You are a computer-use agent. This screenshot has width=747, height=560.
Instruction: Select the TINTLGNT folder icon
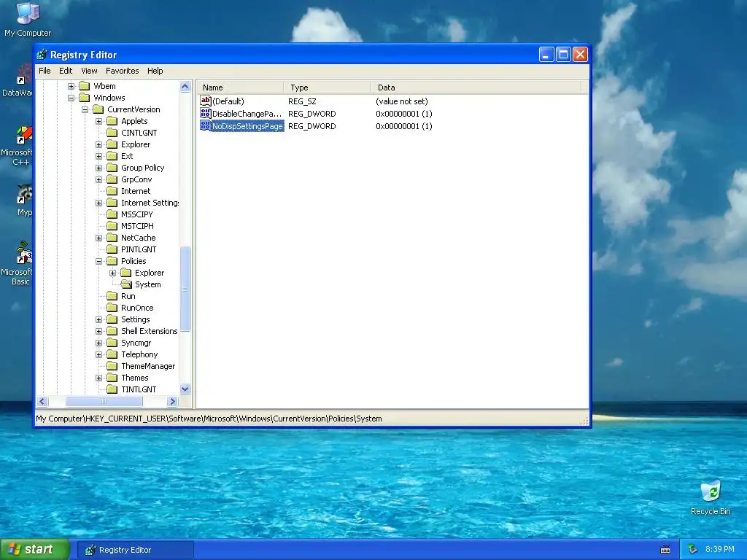coord(112,389)
